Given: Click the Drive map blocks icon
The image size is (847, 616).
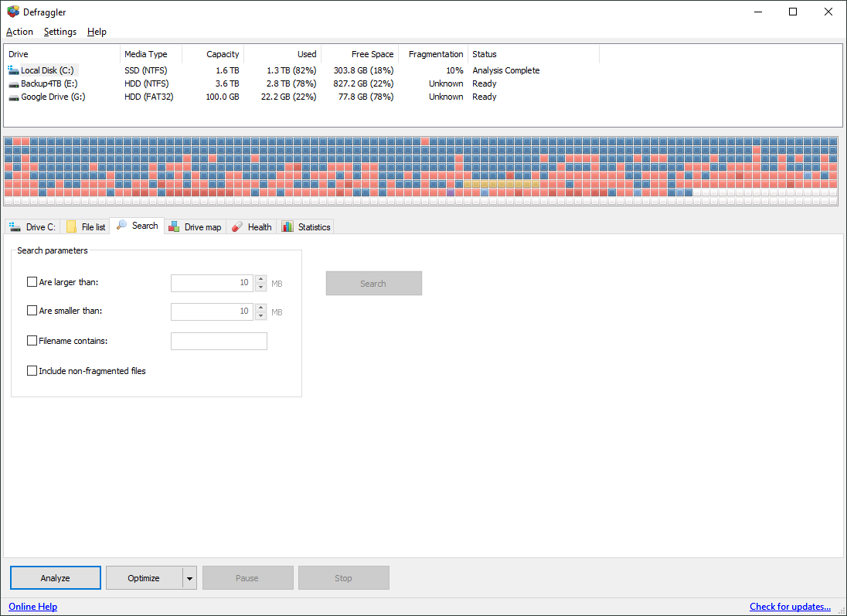Looking at the screenshot, I should tap(174, 227).
